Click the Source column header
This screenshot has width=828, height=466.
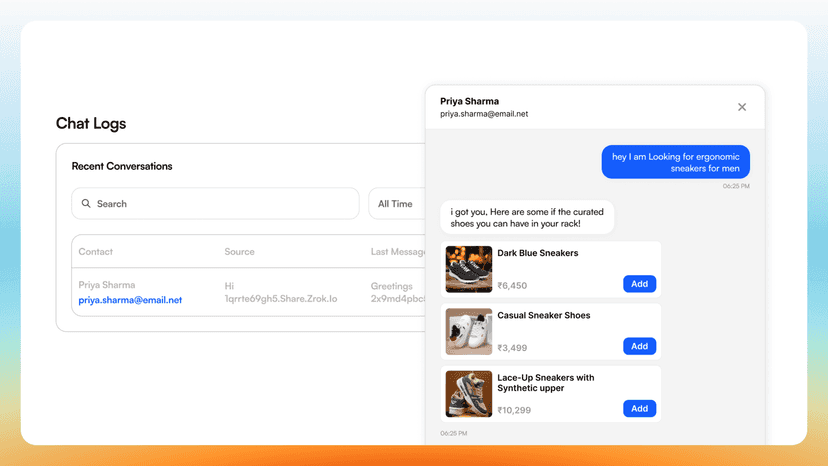[239, 251]
